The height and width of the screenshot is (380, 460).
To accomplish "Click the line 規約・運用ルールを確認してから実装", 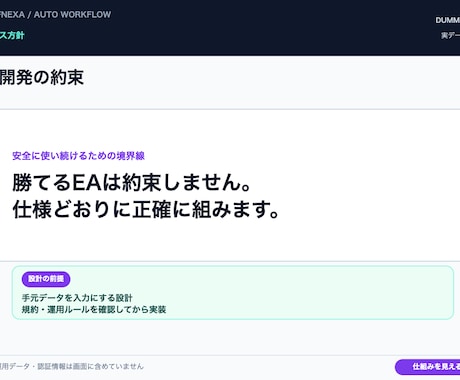I will click(x=94, y=309).
